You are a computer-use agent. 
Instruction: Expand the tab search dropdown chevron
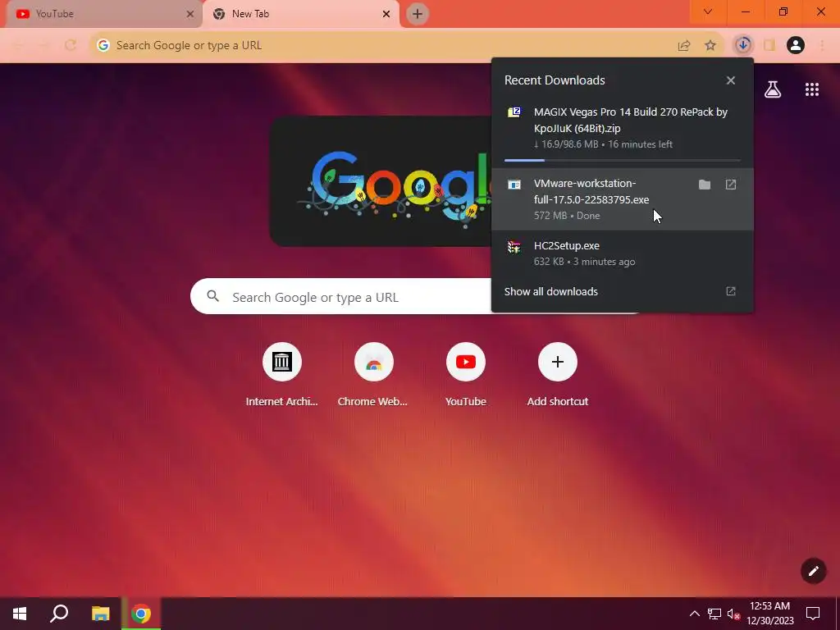click(x=708, y=11)
